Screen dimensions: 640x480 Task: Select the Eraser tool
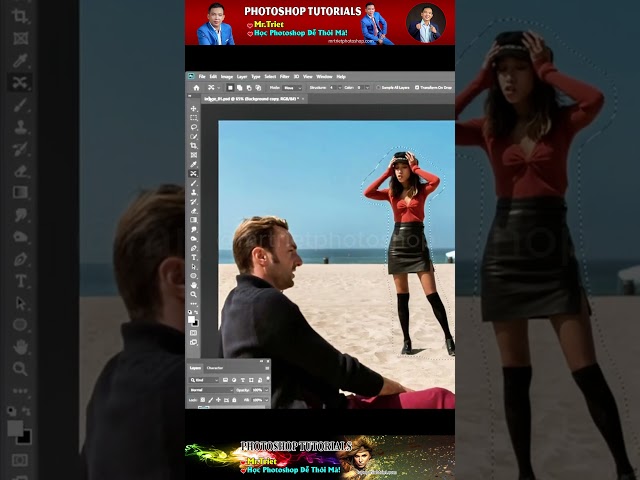pos(193,211)
